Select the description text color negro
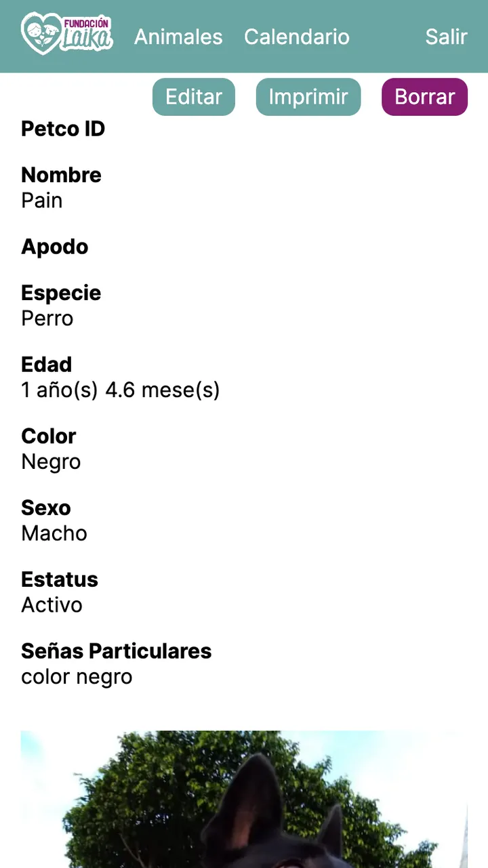The height and width of the screenshot is (868, 488). 77,677
